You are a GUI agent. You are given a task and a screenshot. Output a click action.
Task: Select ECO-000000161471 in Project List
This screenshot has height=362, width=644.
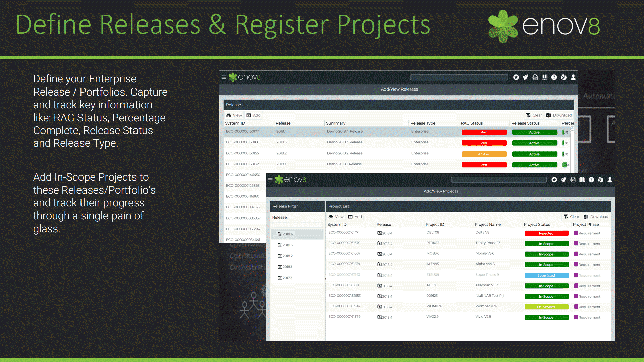[x=343, y=233]
